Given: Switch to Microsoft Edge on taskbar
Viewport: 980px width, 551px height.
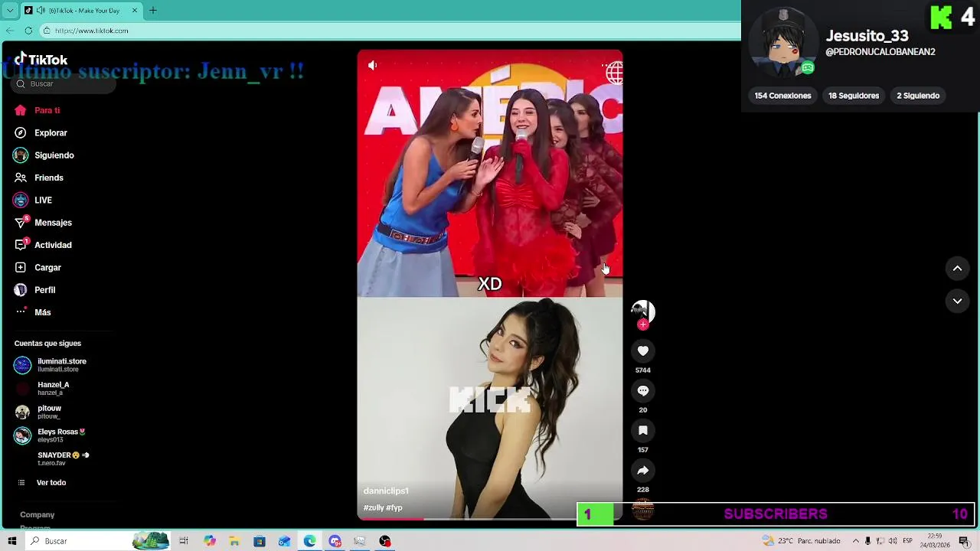Looking at the screenshot, I should point(309,541).
